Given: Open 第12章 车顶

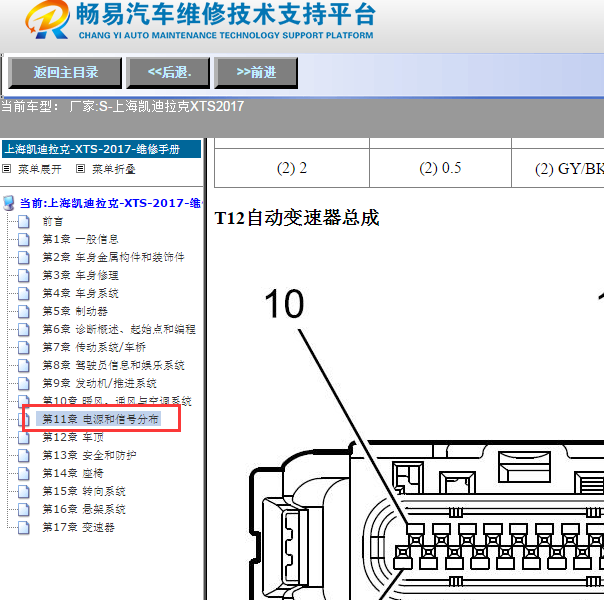Looking at the screenshot, I should pyautogui.click(x=73, y=437).
